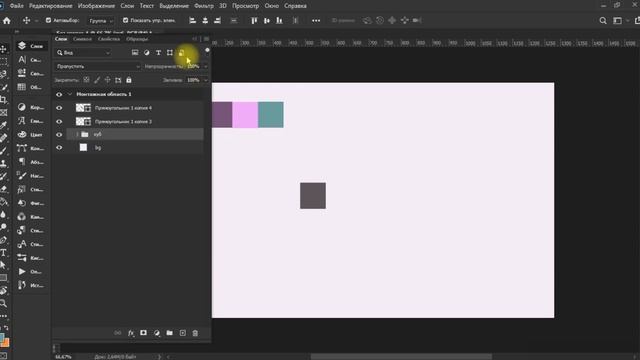
Task: Open the Изображение menu
Action: (96, 6)
